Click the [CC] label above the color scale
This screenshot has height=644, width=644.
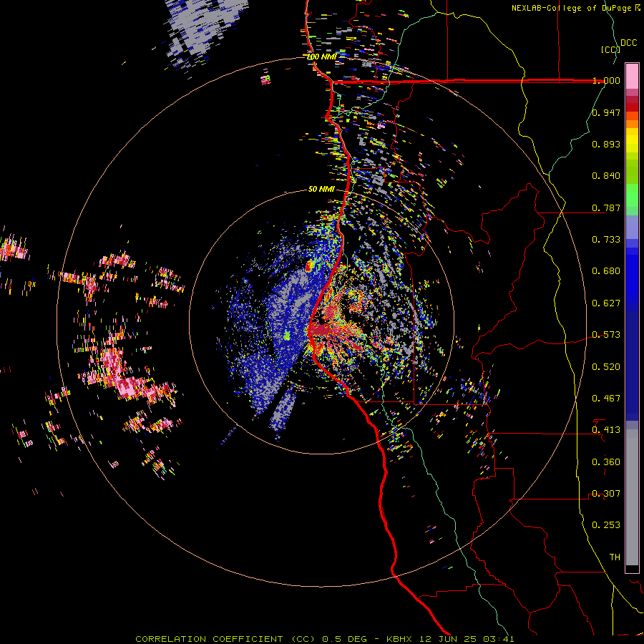[610, 49]
